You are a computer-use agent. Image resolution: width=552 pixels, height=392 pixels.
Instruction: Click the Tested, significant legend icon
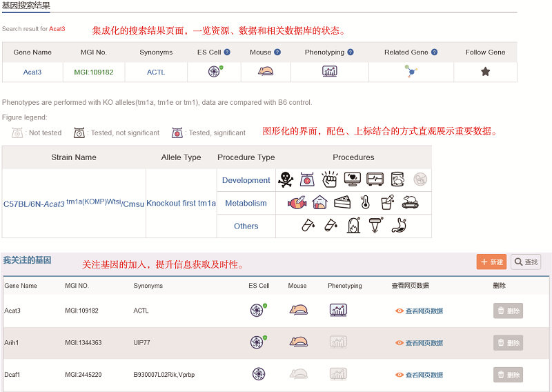click(x=177, y=133)
